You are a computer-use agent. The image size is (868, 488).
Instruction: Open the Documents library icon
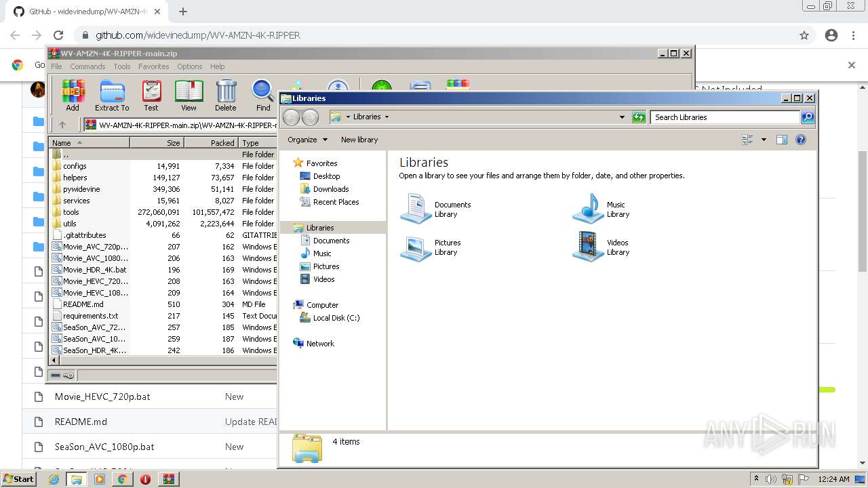point(416,209)
